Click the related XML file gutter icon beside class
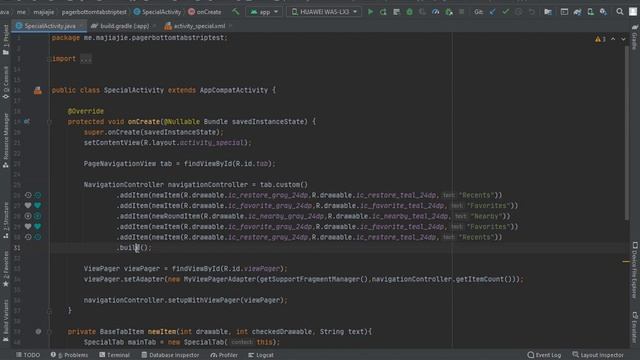Image resolution: width=640 pixels, height=360 pixels. point(38,90)
